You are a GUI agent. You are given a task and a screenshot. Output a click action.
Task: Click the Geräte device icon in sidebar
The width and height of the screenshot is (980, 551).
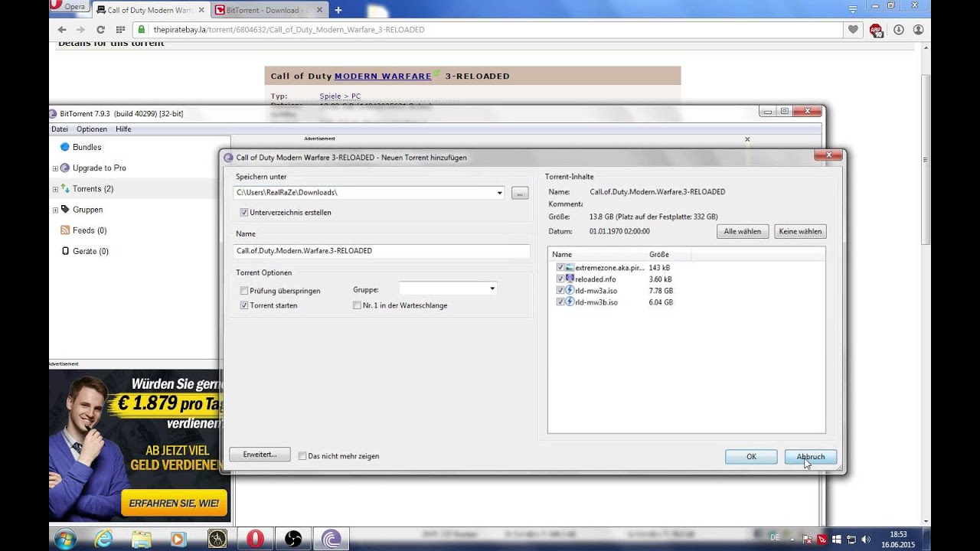65,251
